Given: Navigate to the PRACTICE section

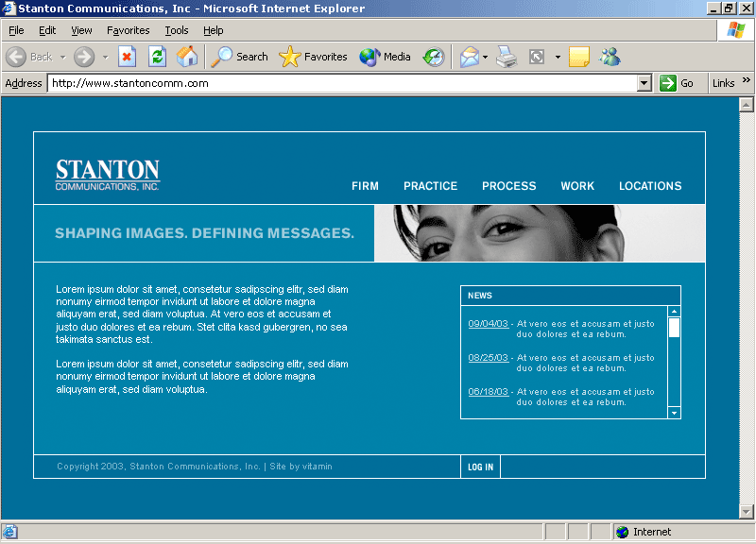Looking at the screenshot, I should [430, 186].
